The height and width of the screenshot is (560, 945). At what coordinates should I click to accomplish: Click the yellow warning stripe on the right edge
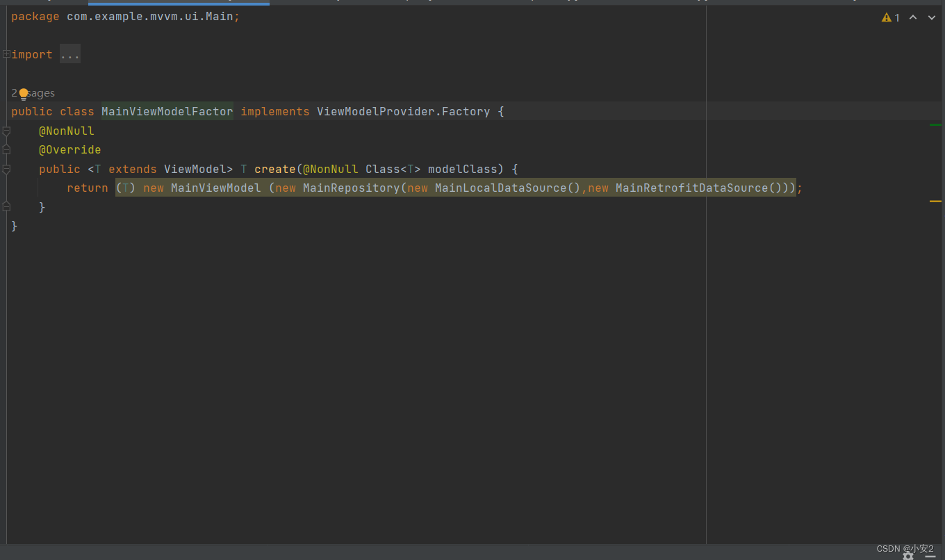[935, 201]
